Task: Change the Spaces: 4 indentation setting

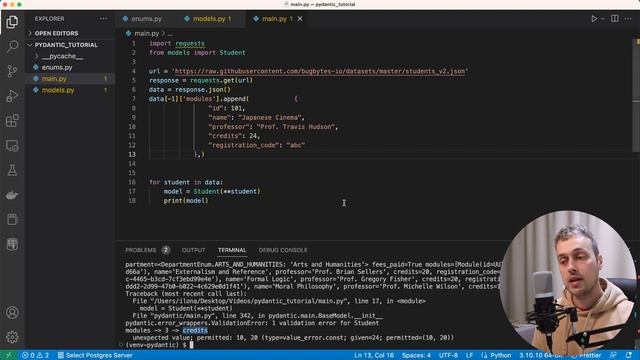Action: (x=416, y=355)
